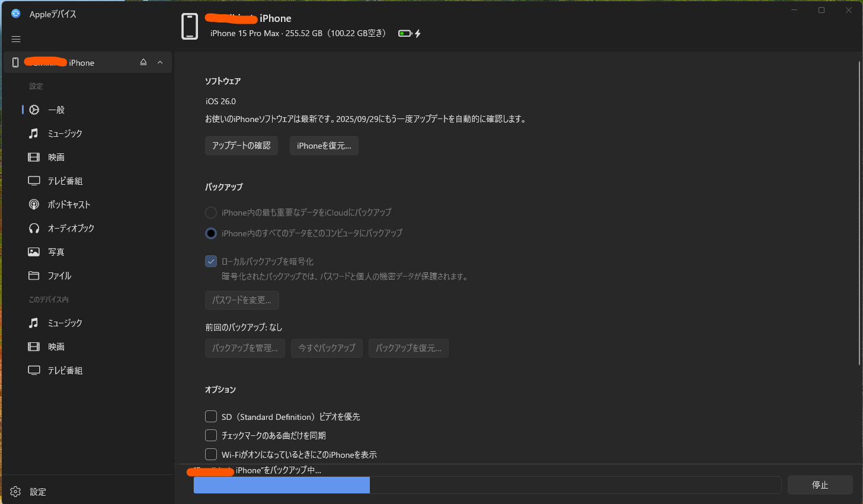Click the folder icon for ファイル
The height and width of the screenshot is (504, 863).
pos(34,275)
